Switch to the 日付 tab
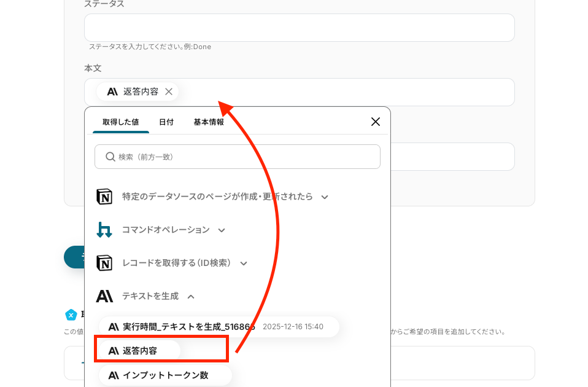This screenshot has height=387, width=588. click(166, 122)
